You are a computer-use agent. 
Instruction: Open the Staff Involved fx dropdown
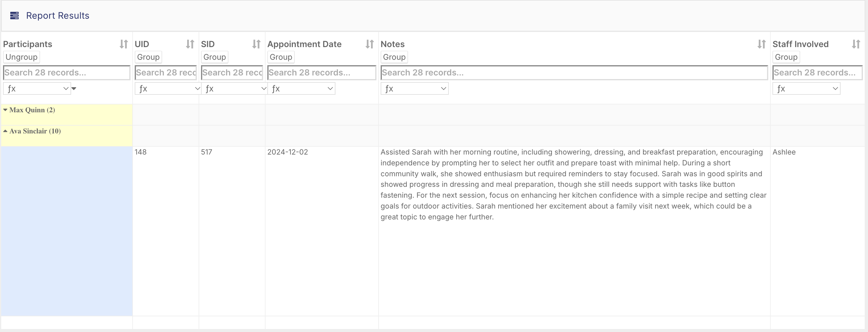tap(806, 89)
